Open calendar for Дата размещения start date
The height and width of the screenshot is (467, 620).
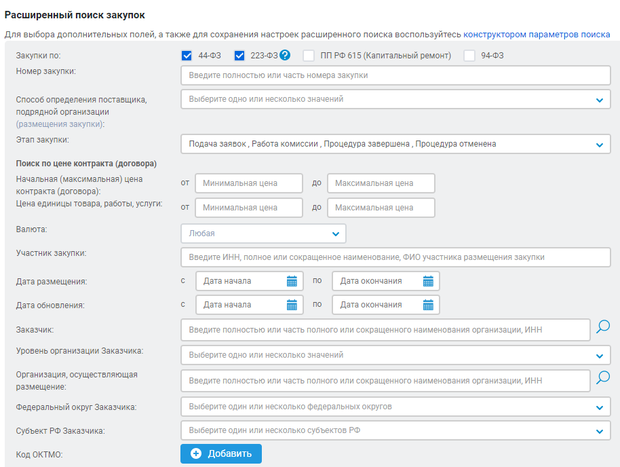coord(292,281)
